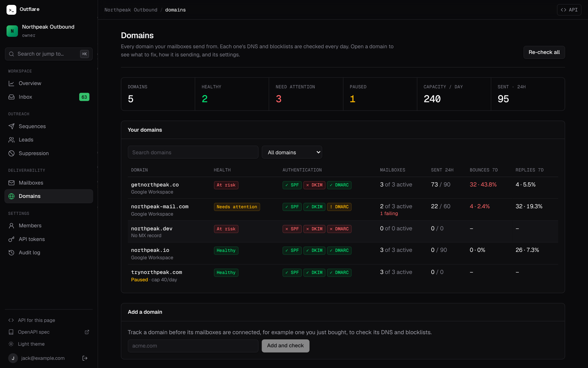Click the Northpeak Outbound breadcrumb link
Viewport: 588px width, 368px height.
131,10
